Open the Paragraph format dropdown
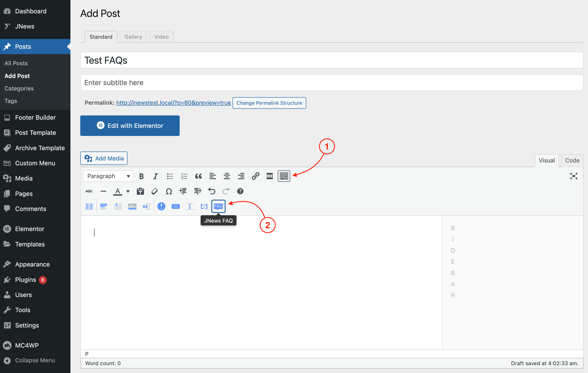Image resolution: width=588 pixels, height=373 pixels. 108,176
